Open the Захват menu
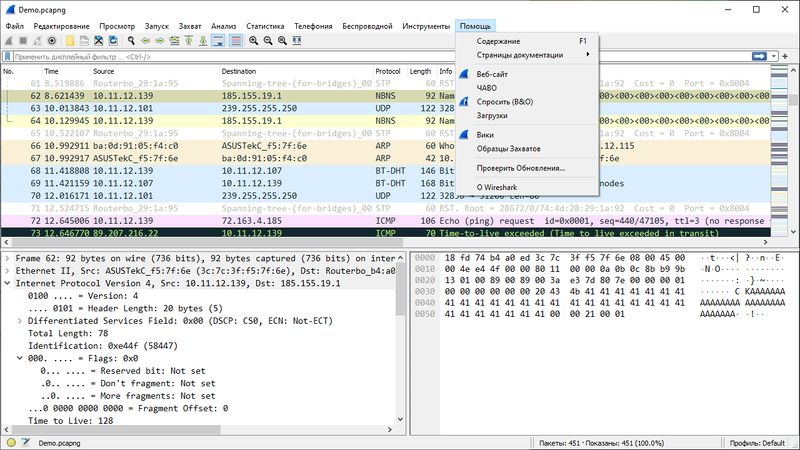The image size is (800, 450). coord(190,26)
